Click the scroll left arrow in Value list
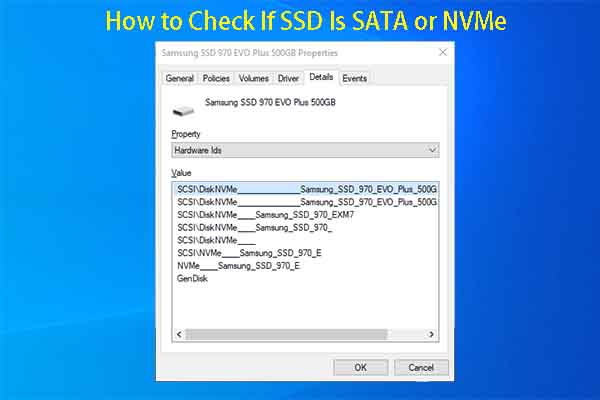The image size is (600, 400). (x=179, y=334)
